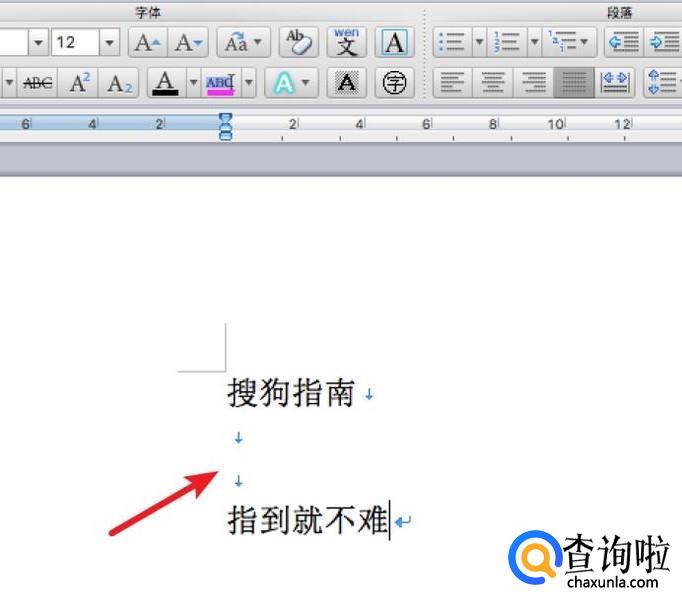Click the Clear Formatting eraser icon
The width and height of the screenshot is (682, 613).
click(x=299, y=42)
